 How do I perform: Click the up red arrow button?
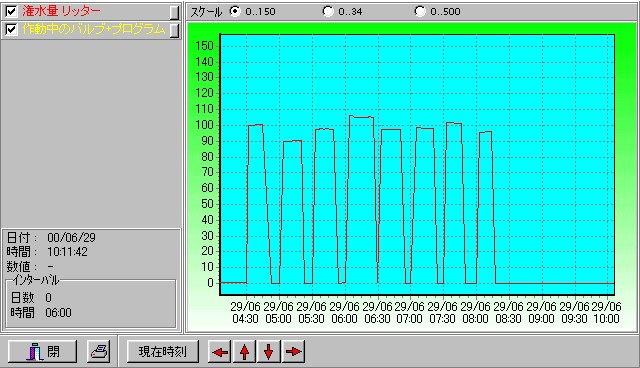click(244, 351)
